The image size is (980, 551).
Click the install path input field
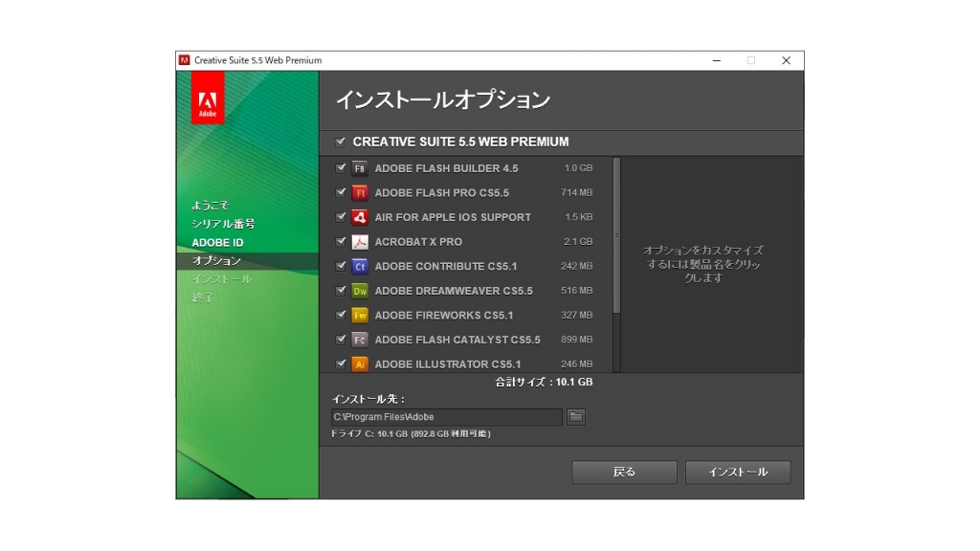point(446,417)
